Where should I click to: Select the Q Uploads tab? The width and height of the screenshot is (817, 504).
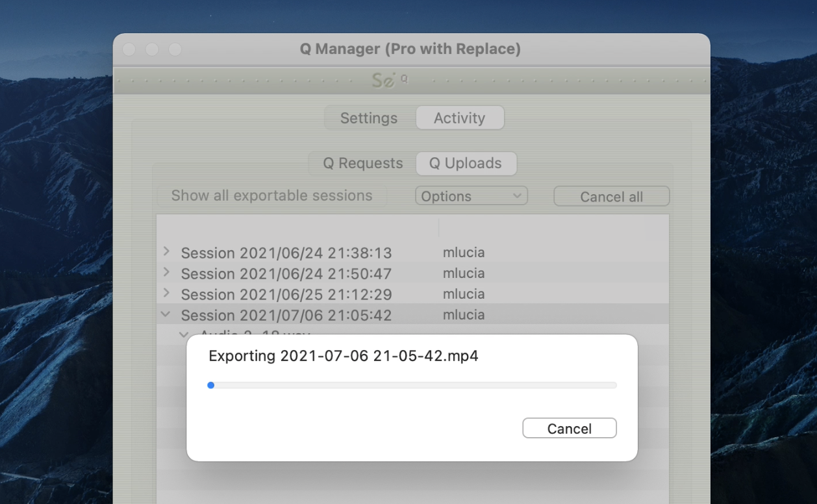coord(466,164)
